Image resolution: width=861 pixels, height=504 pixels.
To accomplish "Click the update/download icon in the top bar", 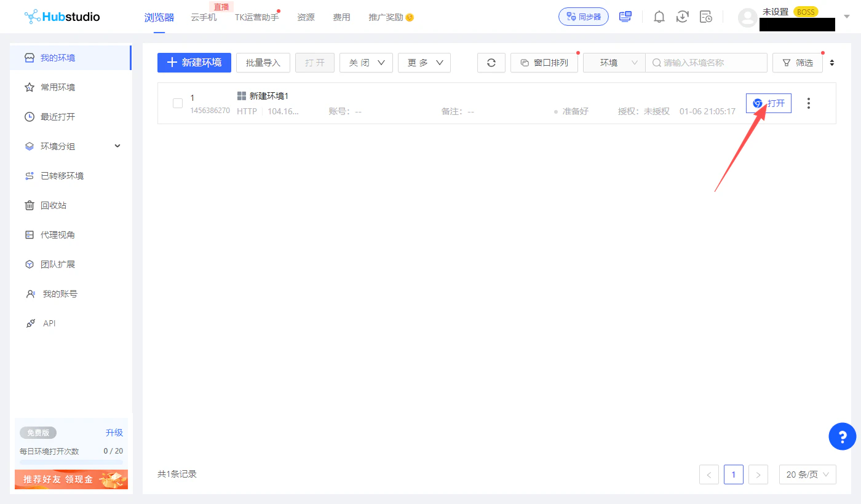I will 682,17.
